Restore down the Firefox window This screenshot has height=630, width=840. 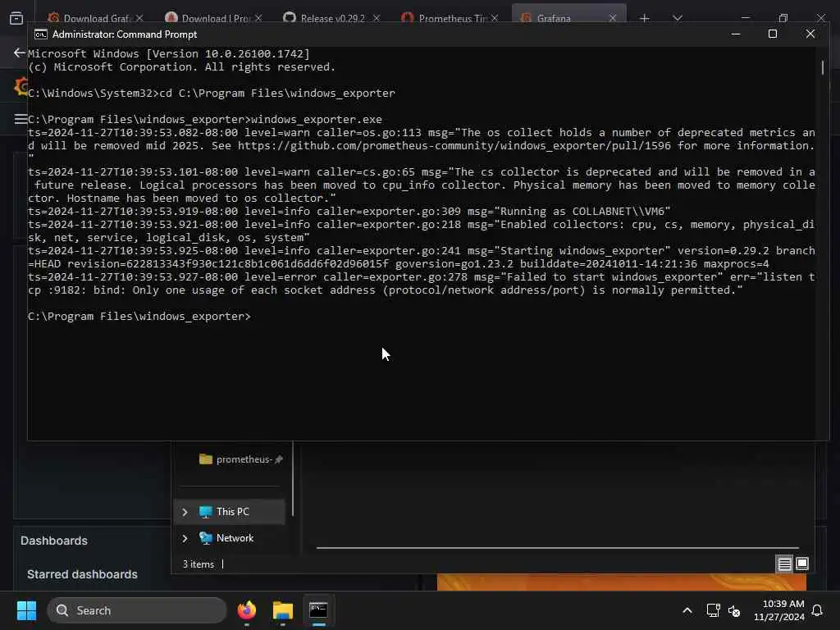[x=783, y=18]
